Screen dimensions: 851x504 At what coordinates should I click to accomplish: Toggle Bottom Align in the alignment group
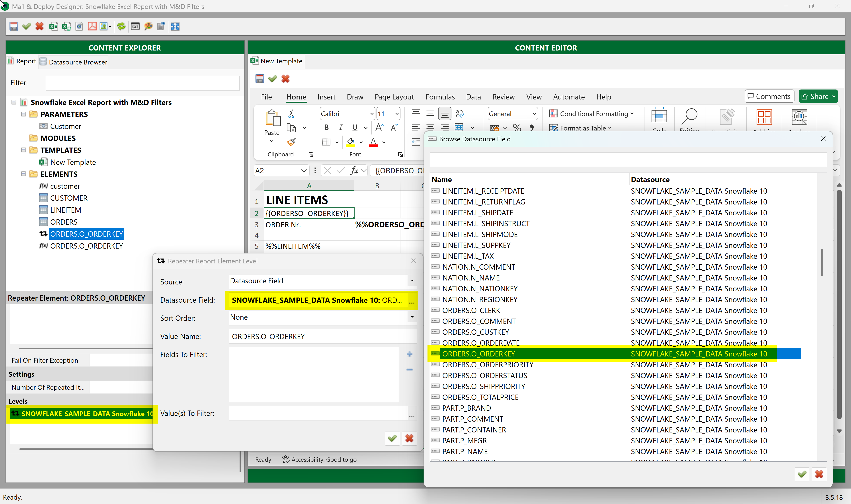445,113
